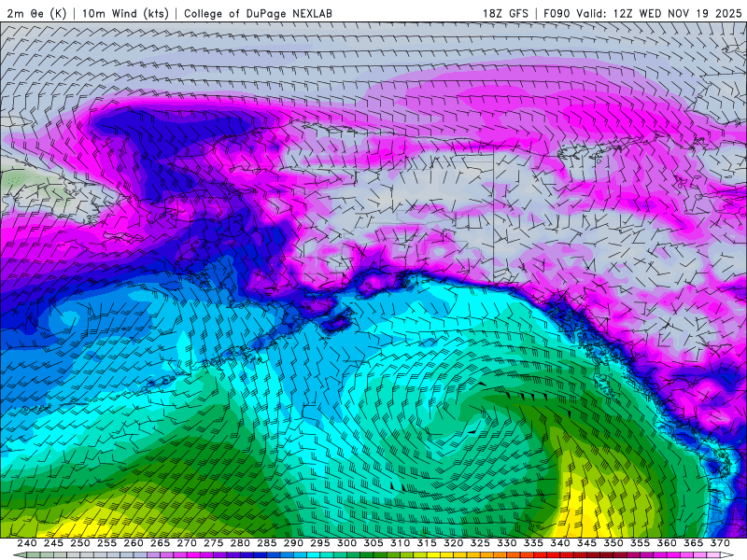Click the 360 value on the color scale
Image resolution: width=747 pixels, height=560 pixels.
pyautogui.click(x=667, y=543)
